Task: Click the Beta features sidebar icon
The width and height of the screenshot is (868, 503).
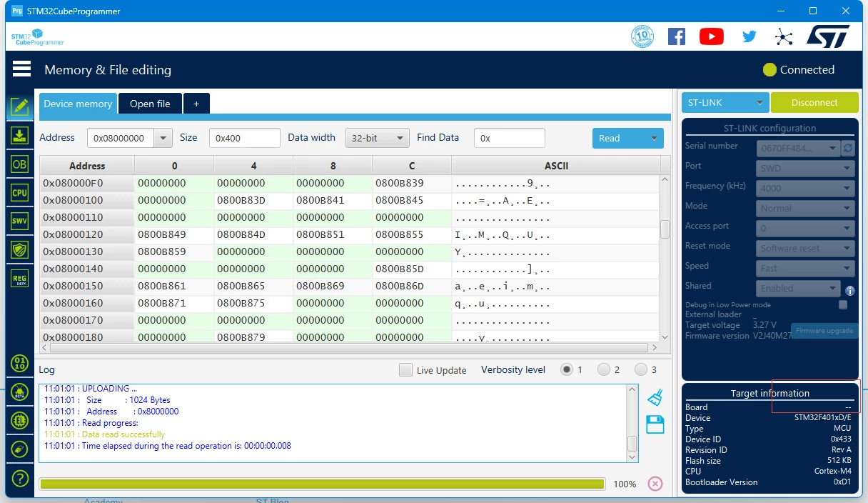Action: click(x=20, y=392)
